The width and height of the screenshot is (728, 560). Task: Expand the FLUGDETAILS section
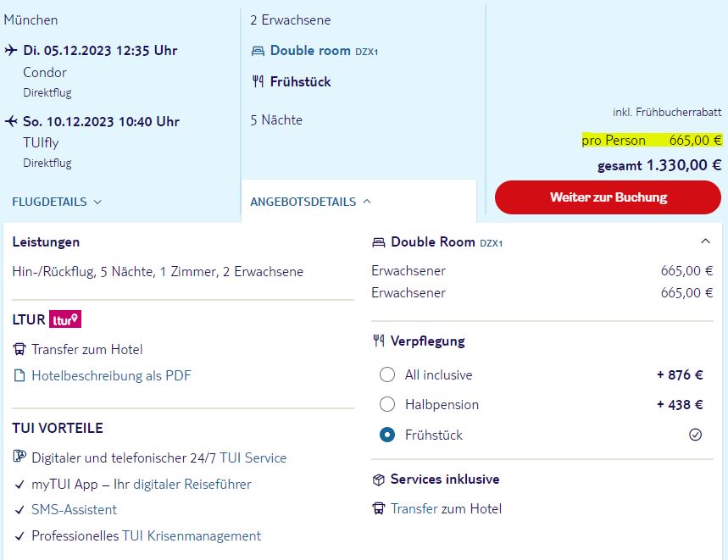pos(57,202)
